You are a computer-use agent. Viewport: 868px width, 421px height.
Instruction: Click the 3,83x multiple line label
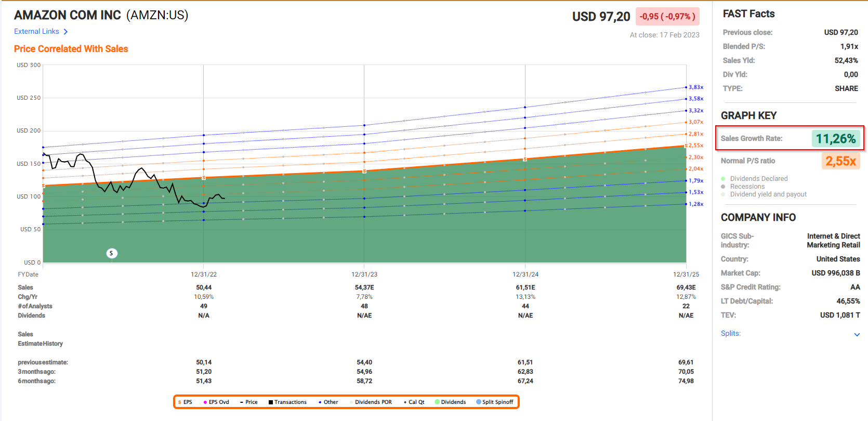[x=696, y=87]
